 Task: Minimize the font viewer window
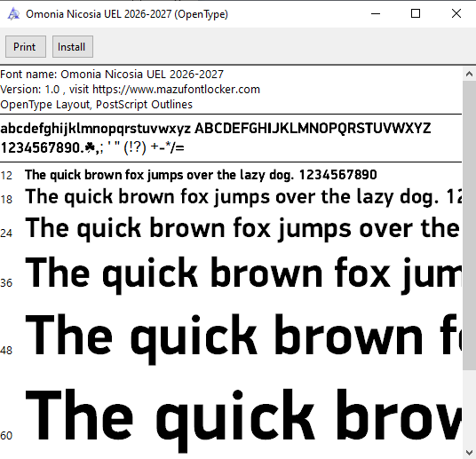tap(376, 13)
